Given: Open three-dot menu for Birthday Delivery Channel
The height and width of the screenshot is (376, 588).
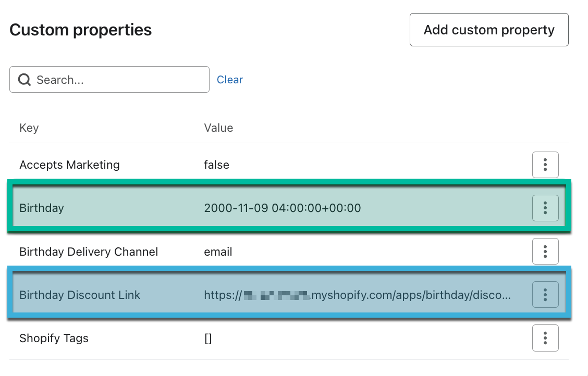Looking at the screenshot, I should [x=545, y=252].
